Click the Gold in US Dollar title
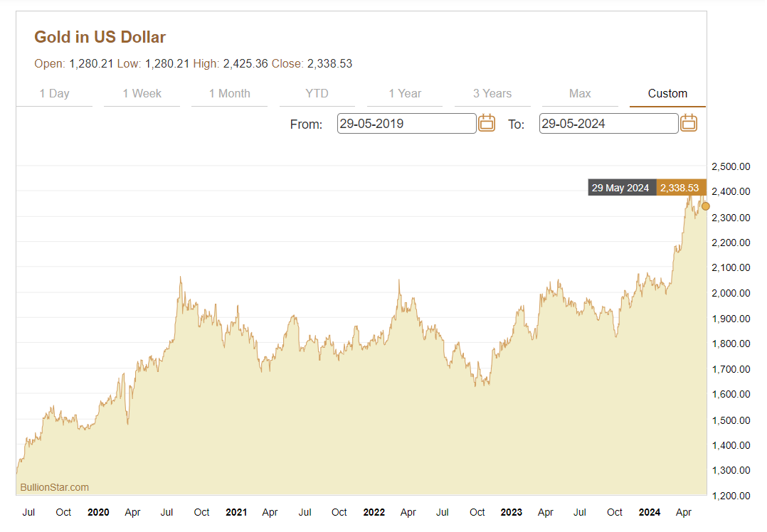 (100, 37)
